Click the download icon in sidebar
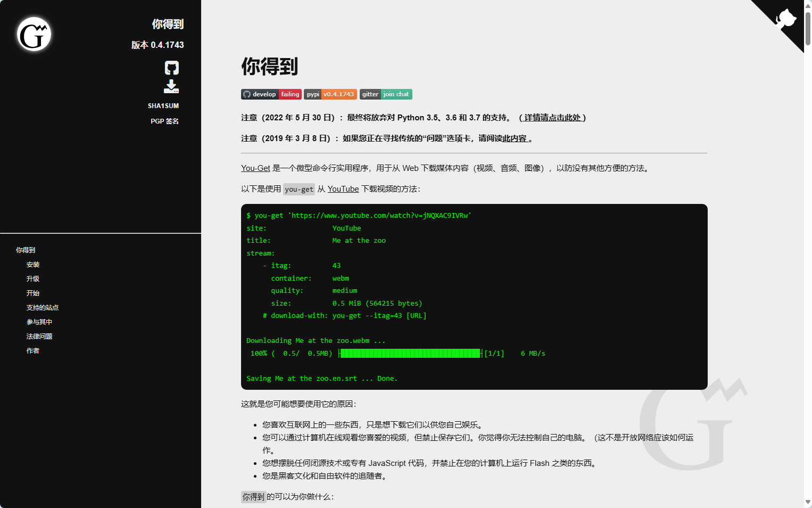 coord(171,86)
